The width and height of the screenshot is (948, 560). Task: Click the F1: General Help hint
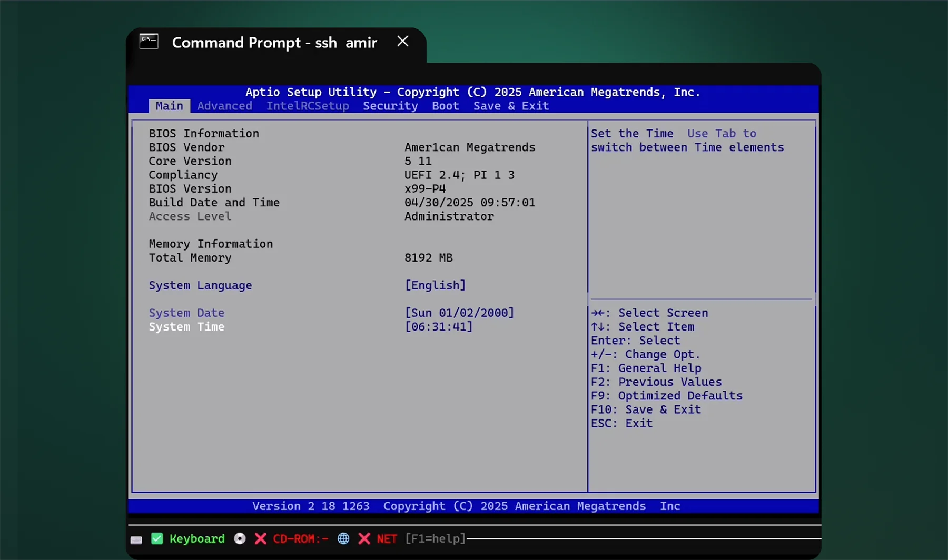(x=646, y=368)
